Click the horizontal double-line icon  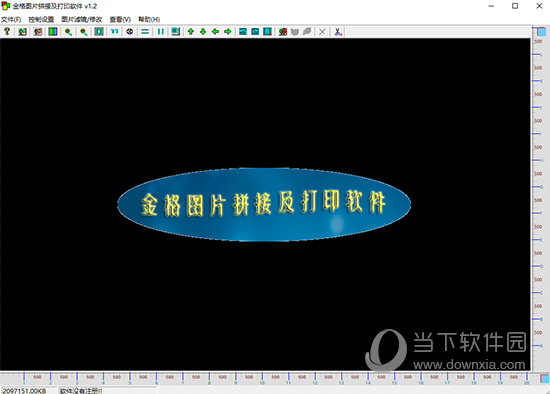click(145, 32)
